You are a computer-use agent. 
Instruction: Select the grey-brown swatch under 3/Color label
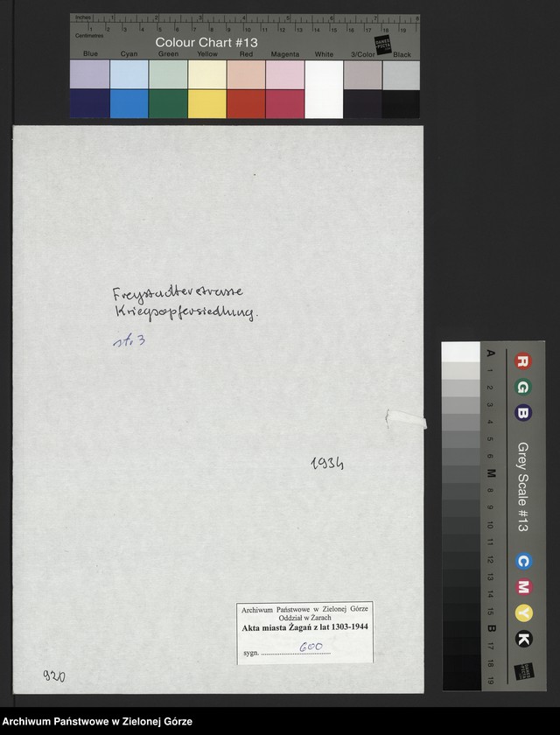click(x=363, y=74)
